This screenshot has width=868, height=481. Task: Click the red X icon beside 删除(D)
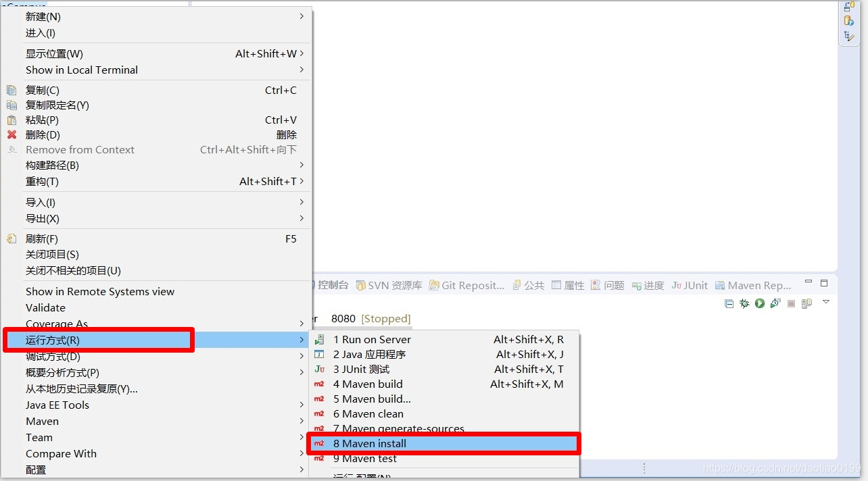tap(11, 134)
